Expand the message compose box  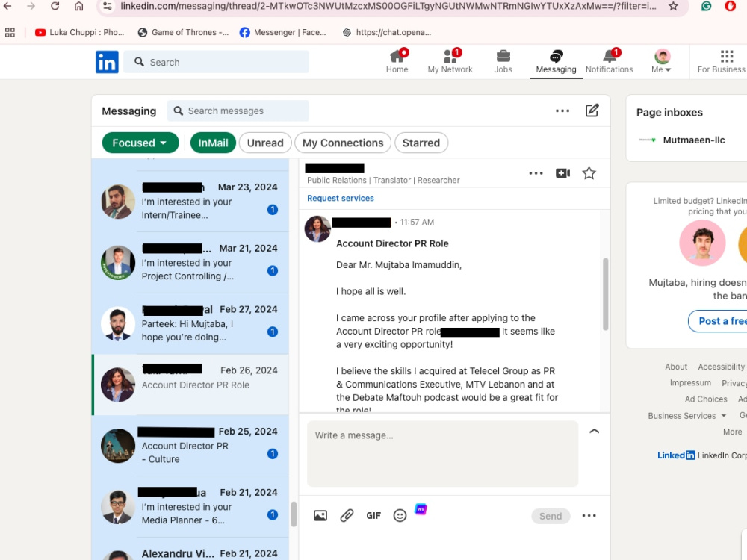[x=594, y=432]
